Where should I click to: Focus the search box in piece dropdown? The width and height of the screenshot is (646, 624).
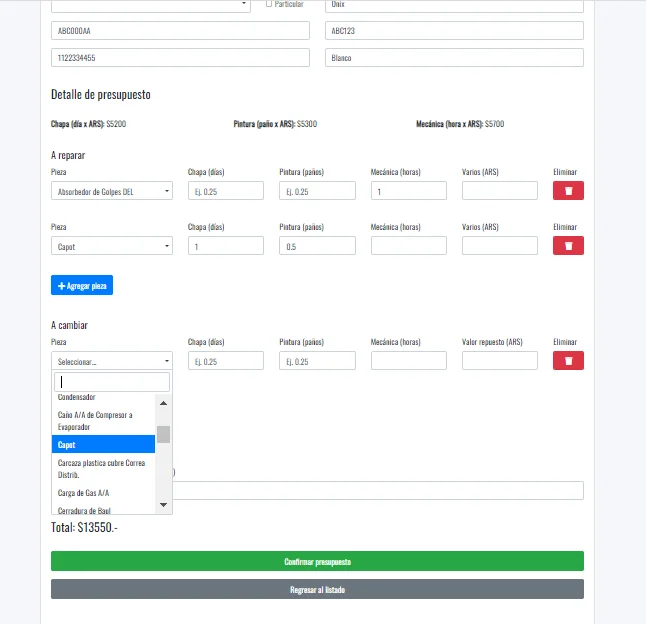coord(112,382)
